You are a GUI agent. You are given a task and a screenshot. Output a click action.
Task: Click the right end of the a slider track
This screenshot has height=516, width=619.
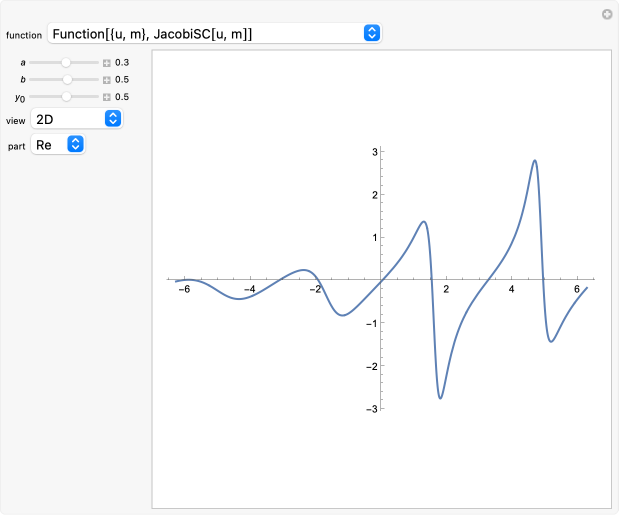coord(97,62)
